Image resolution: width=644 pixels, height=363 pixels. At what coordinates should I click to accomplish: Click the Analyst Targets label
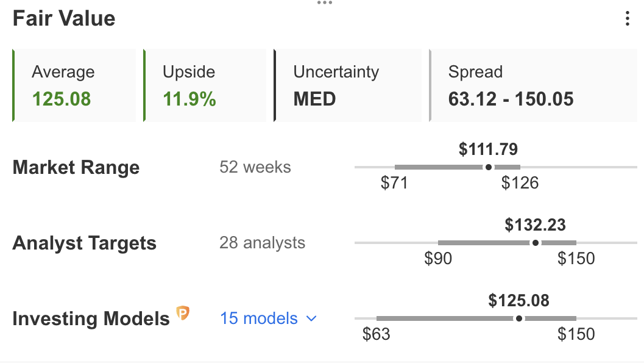85,243
